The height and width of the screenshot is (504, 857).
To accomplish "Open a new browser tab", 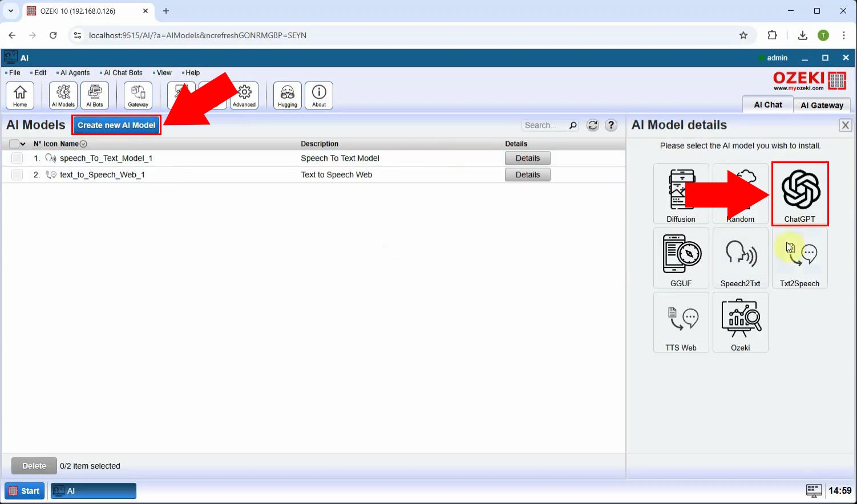I will (166, 11).
